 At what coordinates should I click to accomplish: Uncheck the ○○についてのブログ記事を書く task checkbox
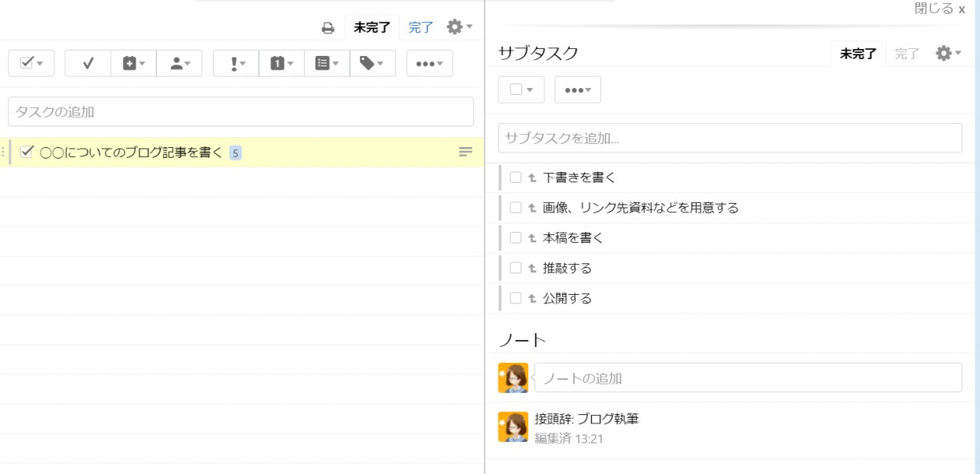pyautogui.click(x=27, y=152)
